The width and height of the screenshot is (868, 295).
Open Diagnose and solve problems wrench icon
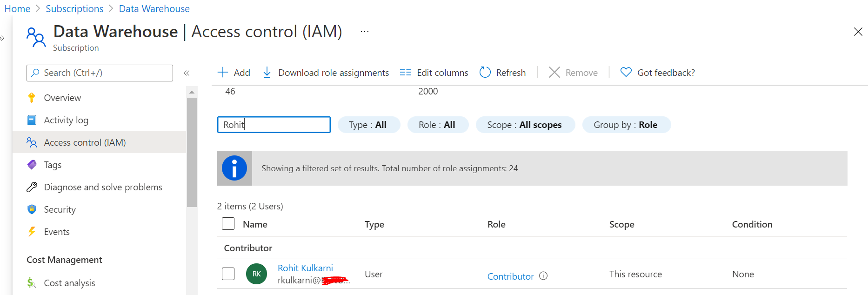[x=32, y=187]
